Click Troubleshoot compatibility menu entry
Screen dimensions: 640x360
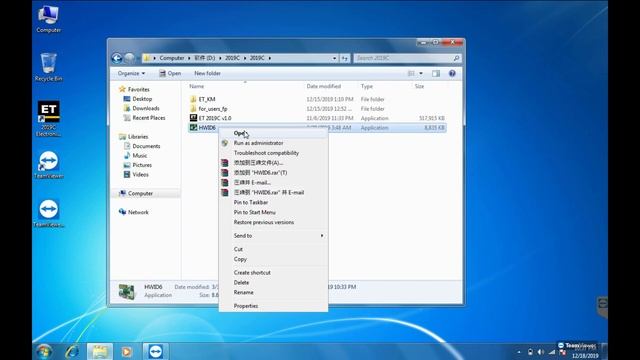(273, 153)
